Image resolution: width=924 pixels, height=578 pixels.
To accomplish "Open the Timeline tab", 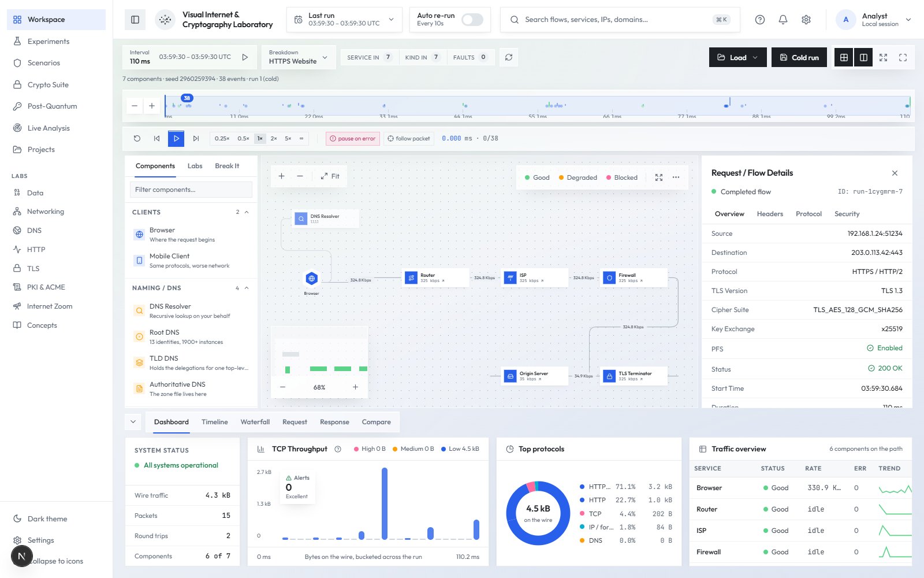I will coord(215,422).
